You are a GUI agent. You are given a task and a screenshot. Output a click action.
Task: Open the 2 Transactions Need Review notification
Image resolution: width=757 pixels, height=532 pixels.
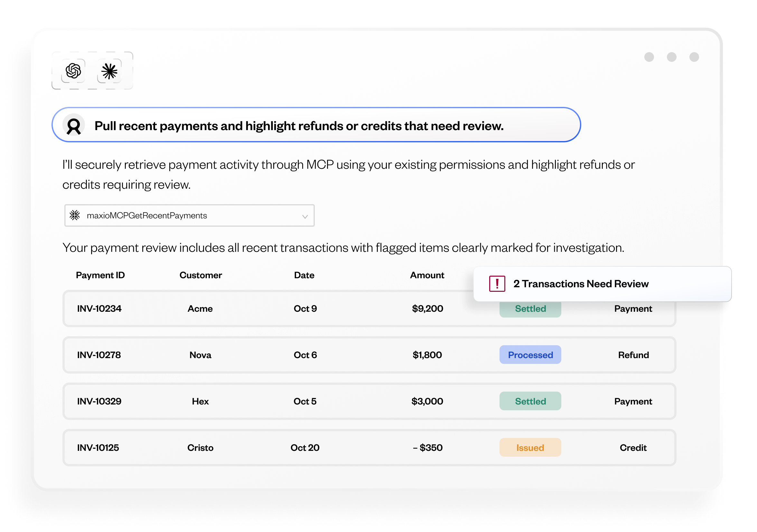click(580, 284)
